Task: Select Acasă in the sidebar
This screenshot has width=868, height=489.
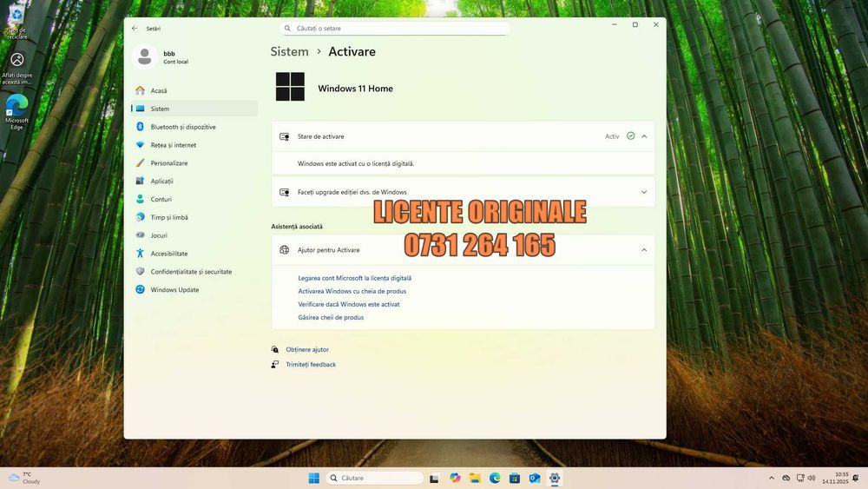Action: (x=194, y=90)
